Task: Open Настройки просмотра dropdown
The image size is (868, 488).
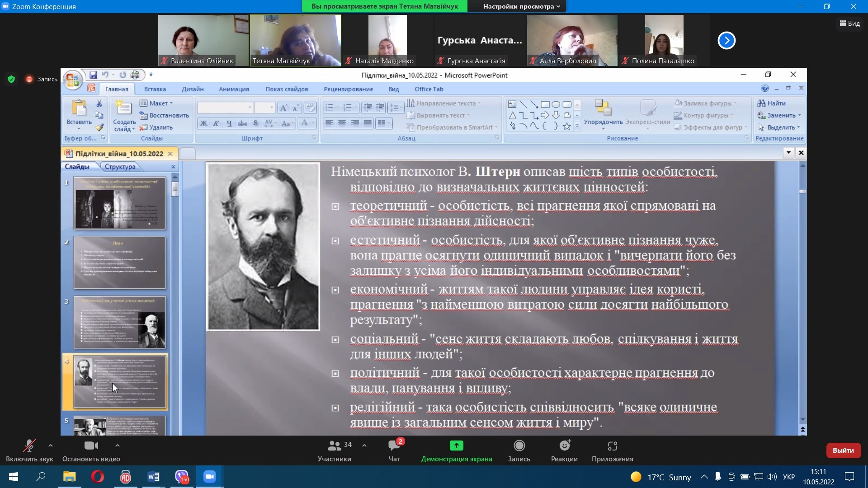Action: (x=521, y=6)
